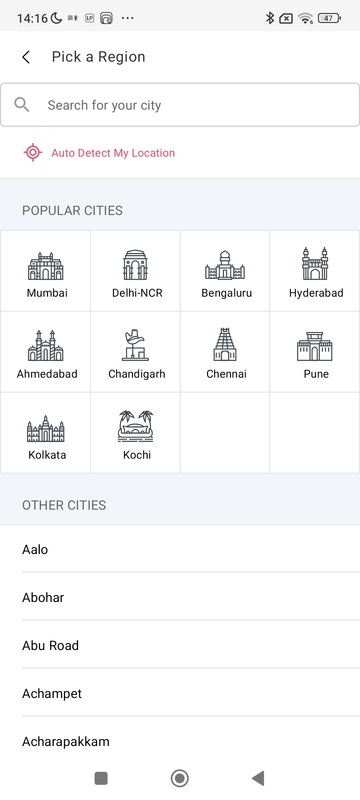Pick the Hyderabad Charminar icon
Image resolution: width=360 pixels, height=800 pixels.
pos(315,264)
